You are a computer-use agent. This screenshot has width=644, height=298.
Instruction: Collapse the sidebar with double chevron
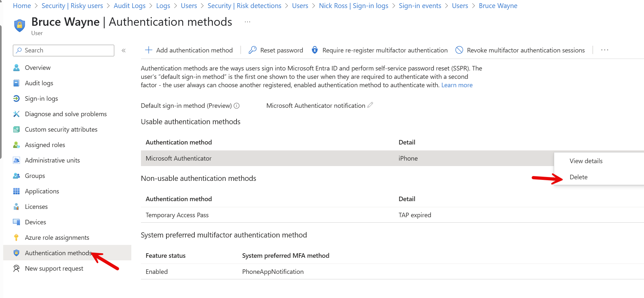pos(124,51)
